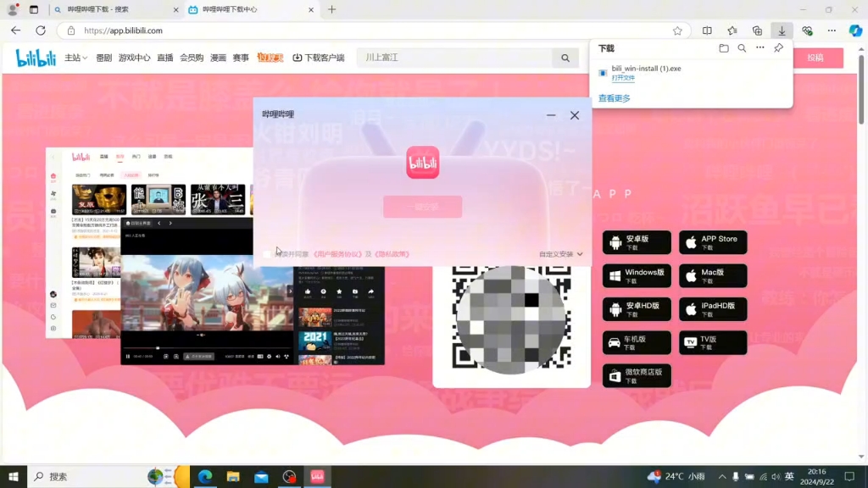Download from the APP Store button
The width and height of the screenshot is (868, 488).
[713, 242]
